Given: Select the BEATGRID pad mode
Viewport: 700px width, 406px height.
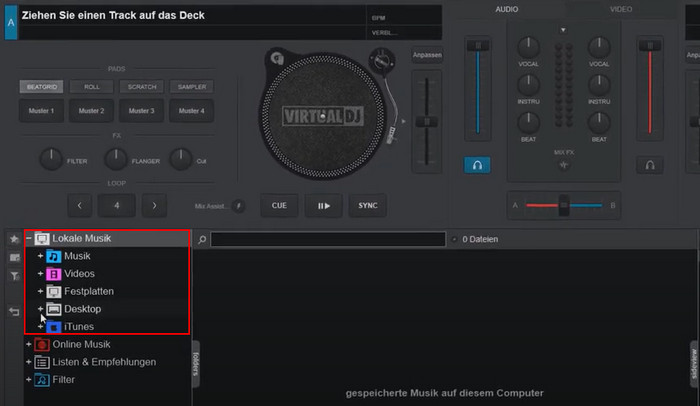Looking at the screenshot, I should (x=42, y=87).
